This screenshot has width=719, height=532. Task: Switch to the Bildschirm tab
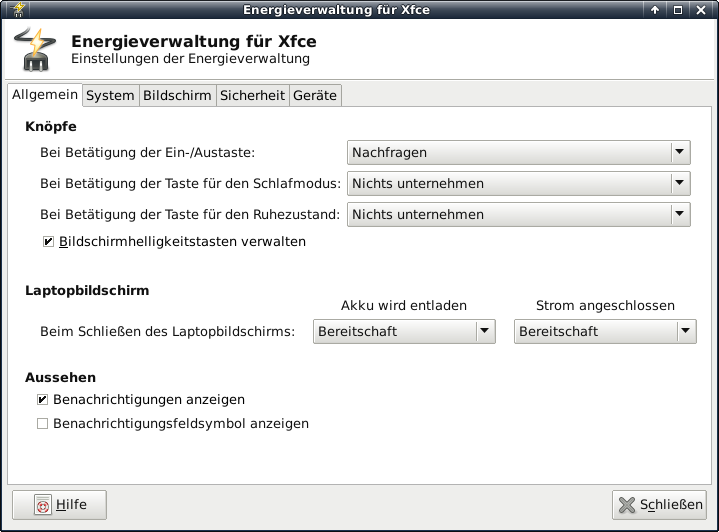[177, 96]
